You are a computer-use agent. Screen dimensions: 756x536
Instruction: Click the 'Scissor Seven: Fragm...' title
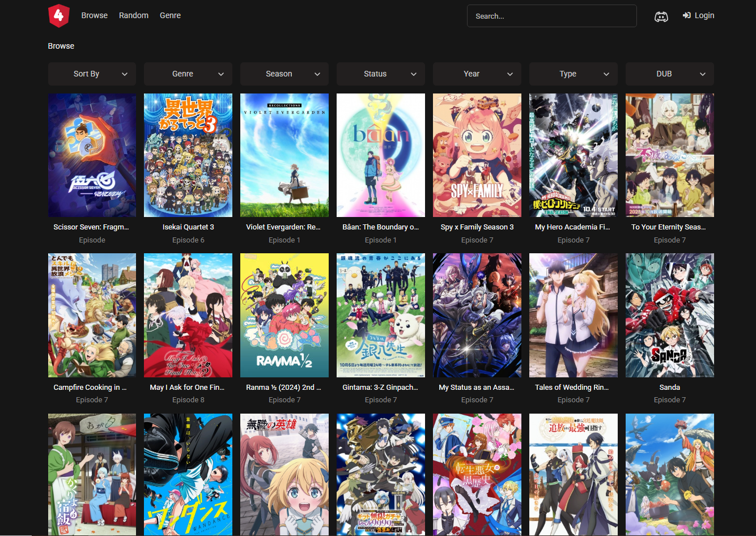[x=91, y=227]
